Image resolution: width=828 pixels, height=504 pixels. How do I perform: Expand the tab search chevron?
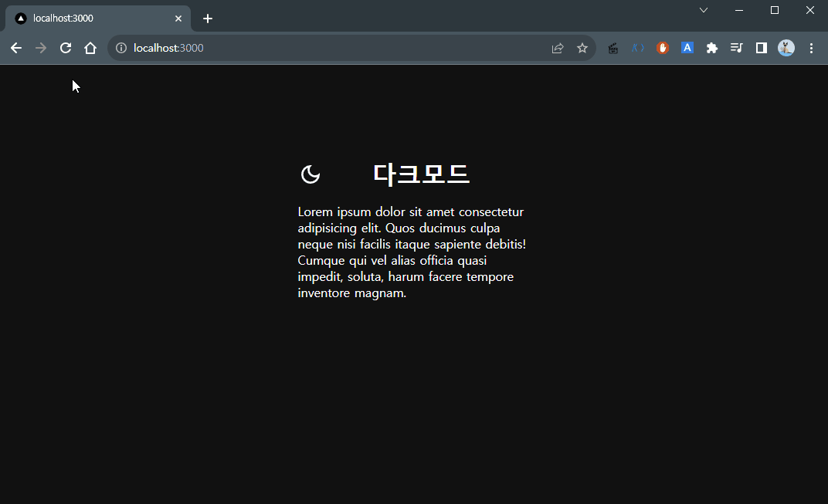[x=704, y=10]
